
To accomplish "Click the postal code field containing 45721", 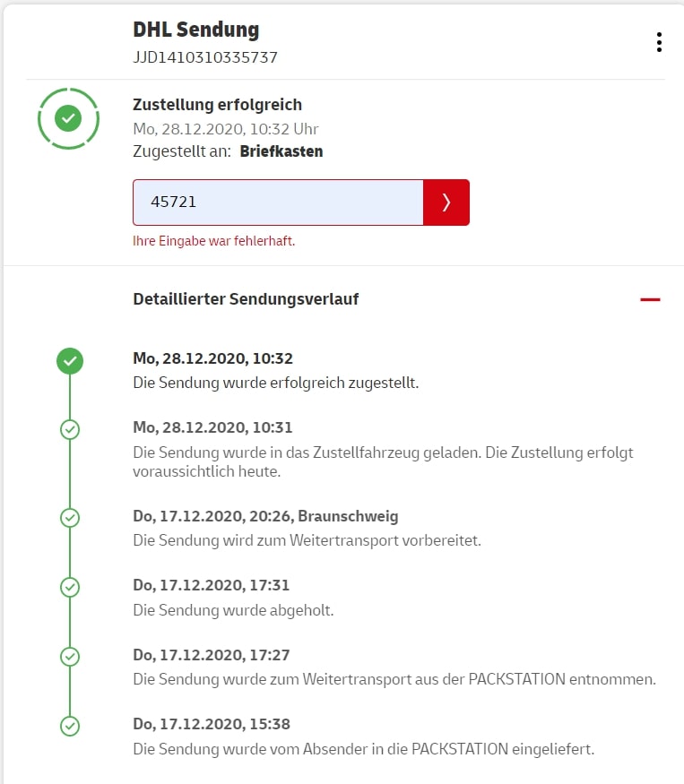I will 278,202.
